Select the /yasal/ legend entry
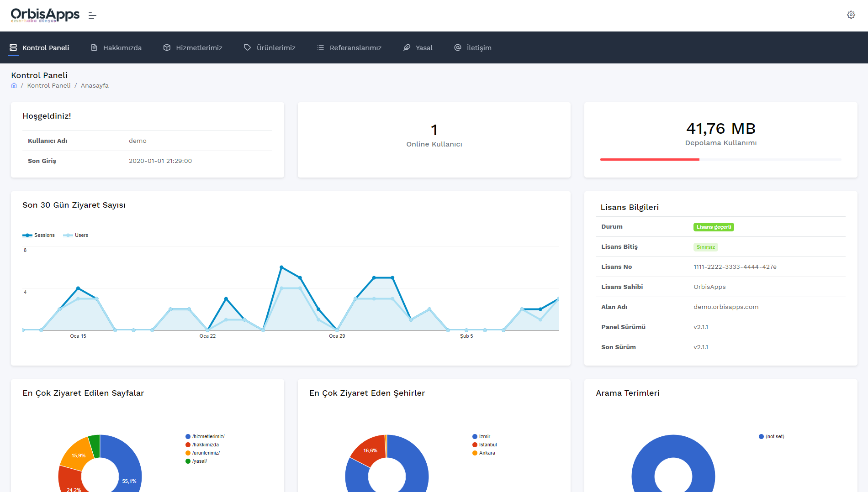This screenshot has height=492, width=868. point(196,461)
